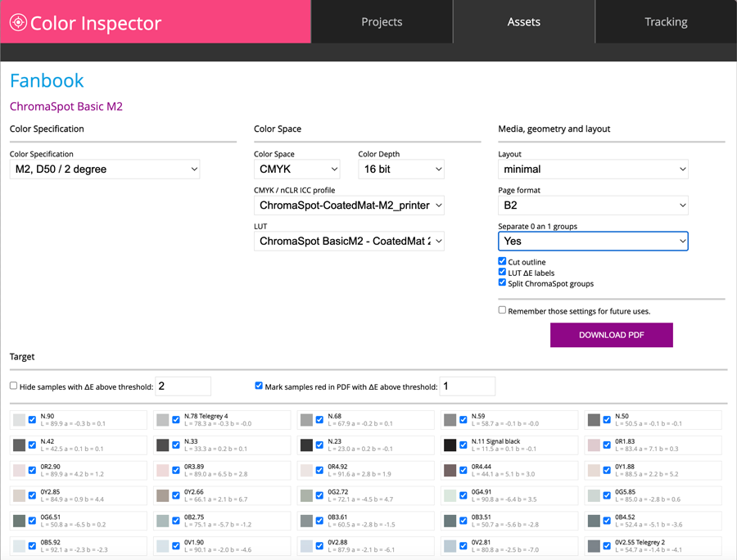Uncheck the N.90 sample checkbox
The width and height of the screenshot is (737, 560).
coord(33,419)
